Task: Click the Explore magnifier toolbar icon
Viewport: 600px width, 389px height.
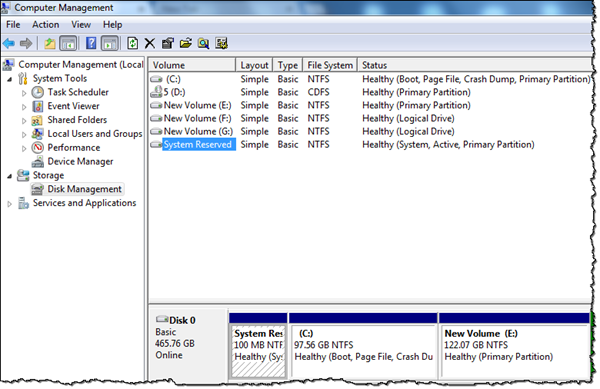Action: point(203,43)
